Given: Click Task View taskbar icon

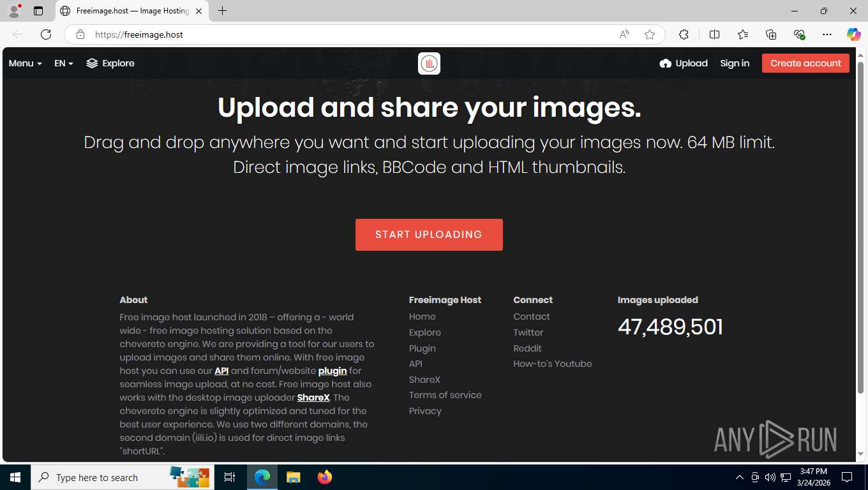Looking at the screenshot, I should pyautogui.click(x=230, y=477).
